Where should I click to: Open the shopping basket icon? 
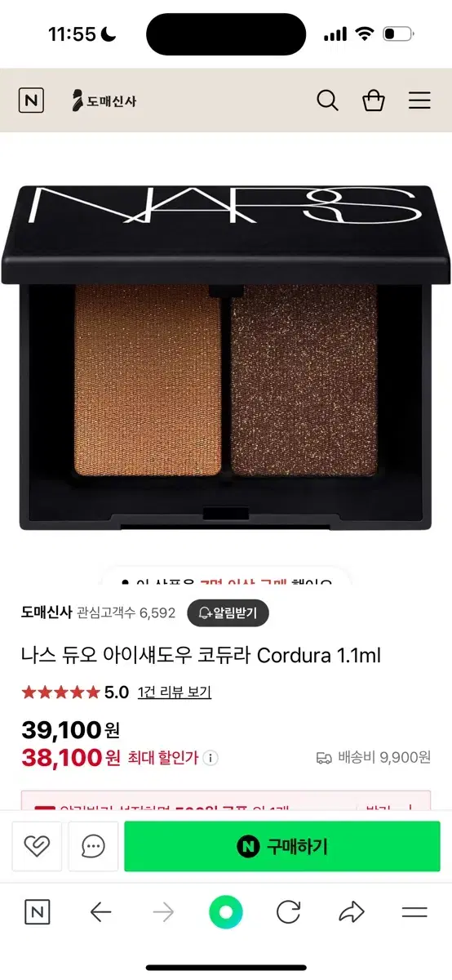[x=374, y=100]
